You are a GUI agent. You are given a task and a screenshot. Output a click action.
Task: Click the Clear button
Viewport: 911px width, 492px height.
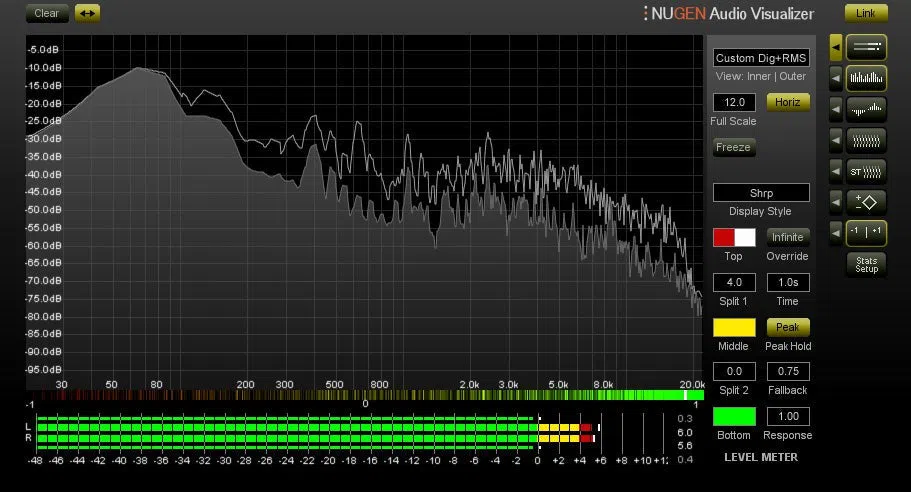coord(46,13)
